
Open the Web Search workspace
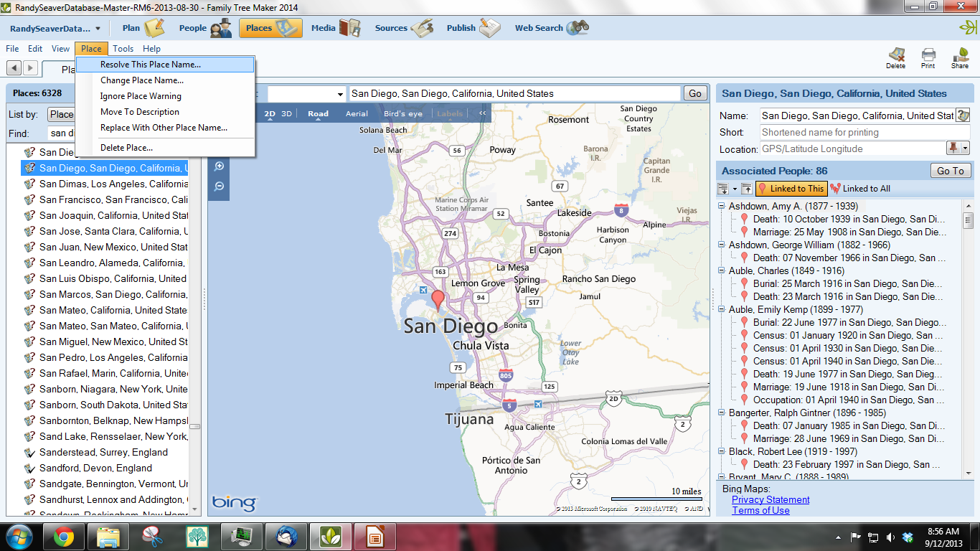coord(551,28)
